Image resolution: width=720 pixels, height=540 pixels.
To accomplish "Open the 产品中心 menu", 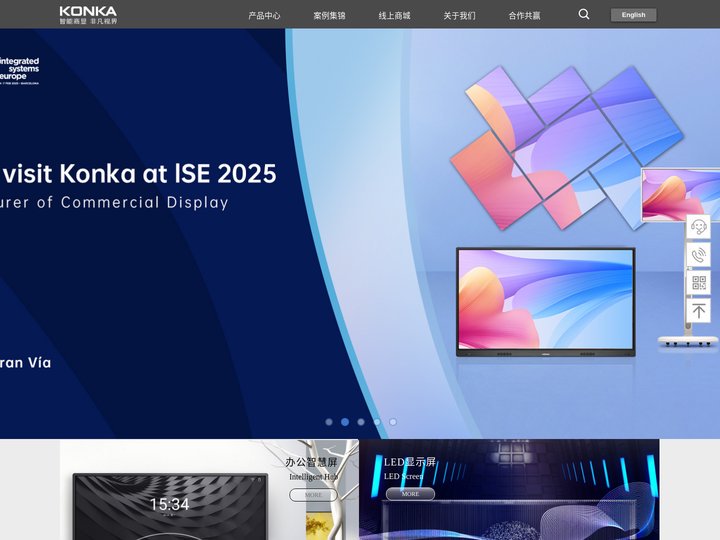I will point(264,16).
